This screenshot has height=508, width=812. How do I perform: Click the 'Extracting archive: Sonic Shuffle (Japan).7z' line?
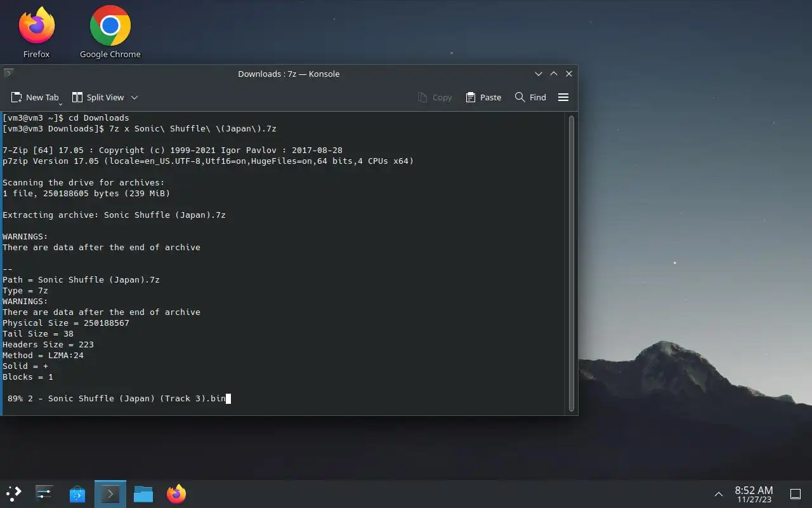coord(114,215)
